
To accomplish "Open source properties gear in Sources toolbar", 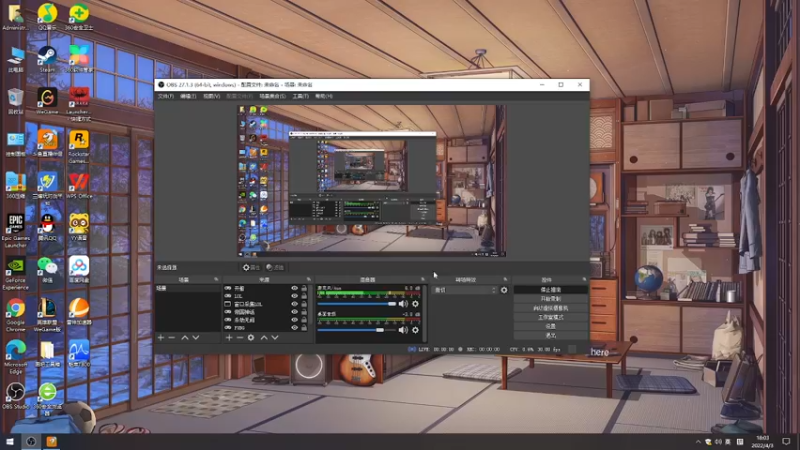I will [x=251, y=338].
